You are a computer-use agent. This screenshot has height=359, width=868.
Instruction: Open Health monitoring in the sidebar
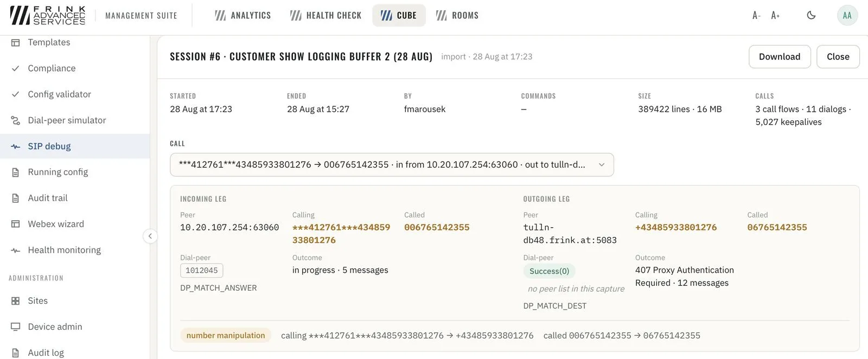click(x=75, y=250)
